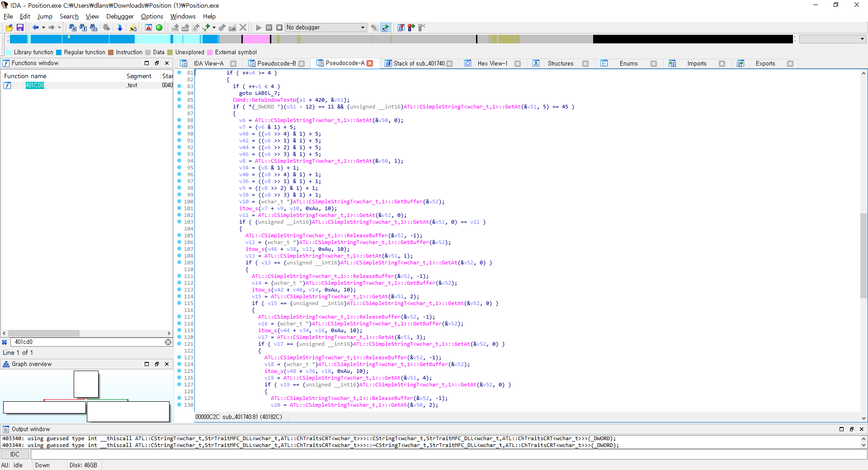Switch to Stack of sub_401740 tab

419,63
